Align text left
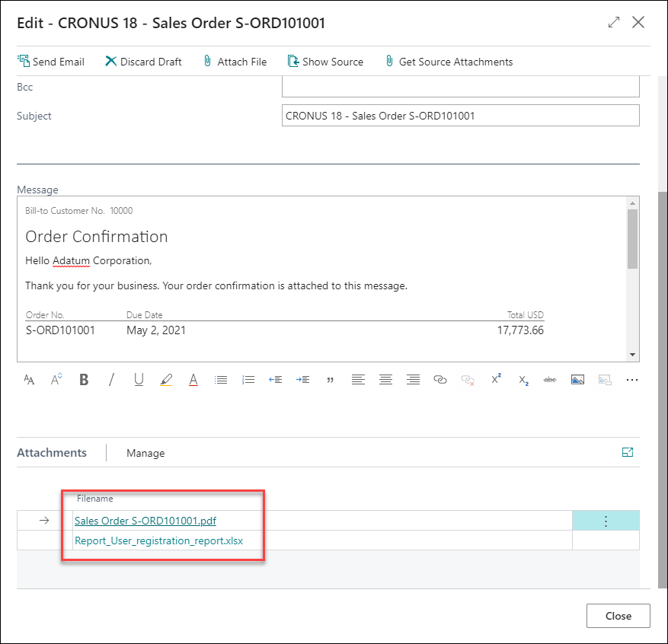The height and width of the screenshot is (644, 668). (358, 380)
